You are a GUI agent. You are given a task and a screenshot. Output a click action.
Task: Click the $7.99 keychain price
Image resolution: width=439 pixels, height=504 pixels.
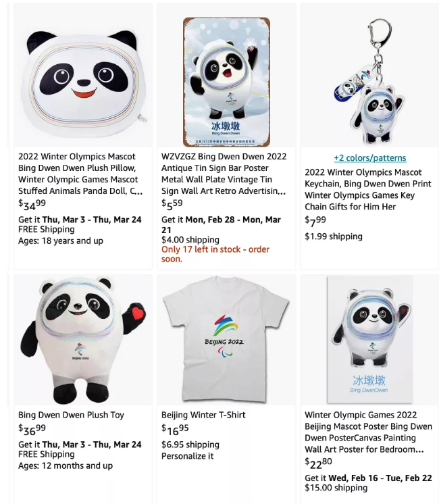[x=315, y=221]
